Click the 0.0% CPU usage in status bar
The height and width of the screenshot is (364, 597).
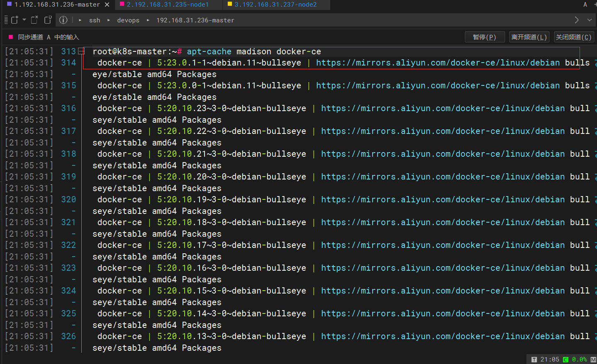coord(580,359)
